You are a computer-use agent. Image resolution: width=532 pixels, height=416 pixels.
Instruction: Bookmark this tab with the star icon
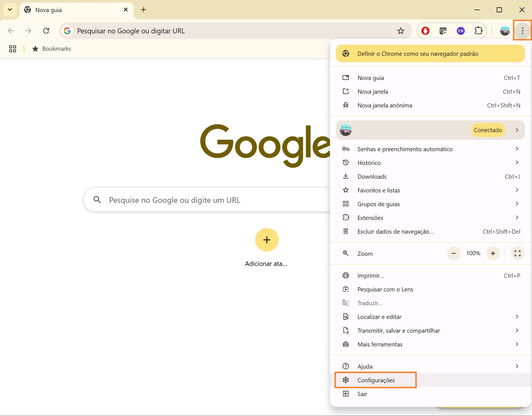[401, 31]
